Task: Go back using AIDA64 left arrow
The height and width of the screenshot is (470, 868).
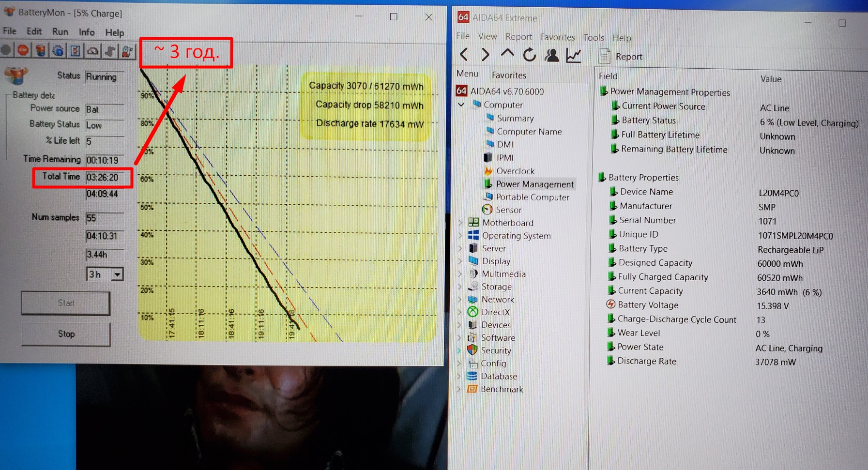Action: pyautogui.click(x=464, y=55)
